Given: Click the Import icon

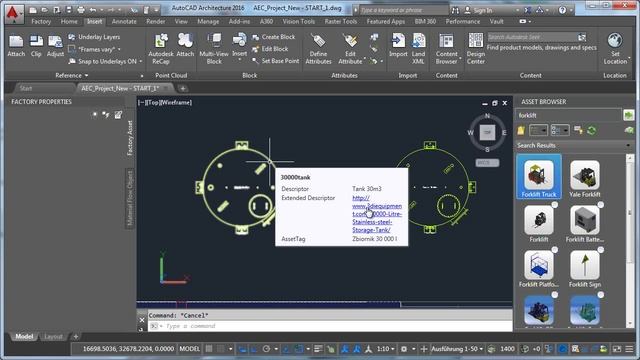Looking at the screenshot, I should (398, 41).
